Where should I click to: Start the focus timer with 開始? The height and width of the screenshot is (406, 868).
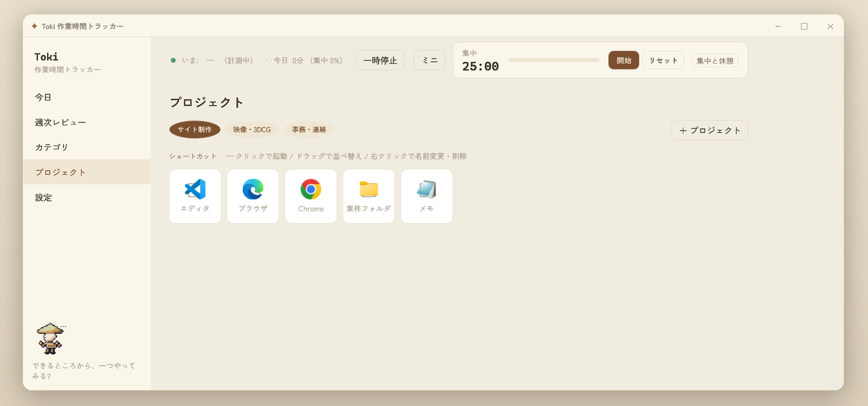pos(624,60)
